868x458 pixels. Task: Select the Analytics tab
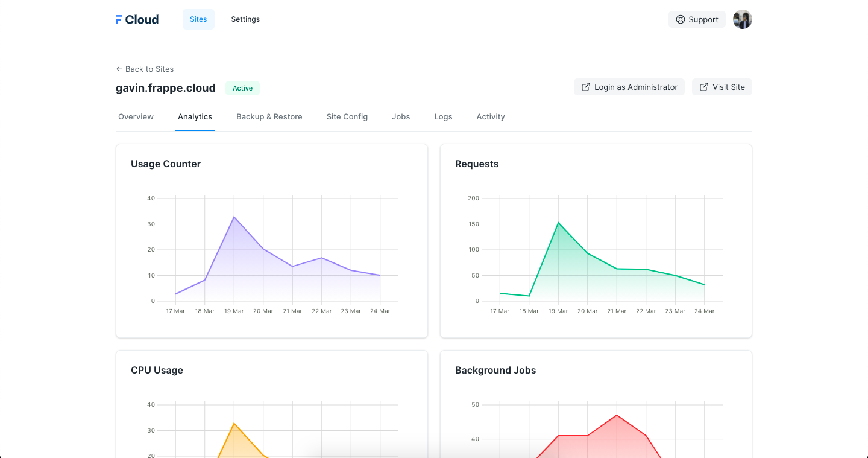click(195, 117)
